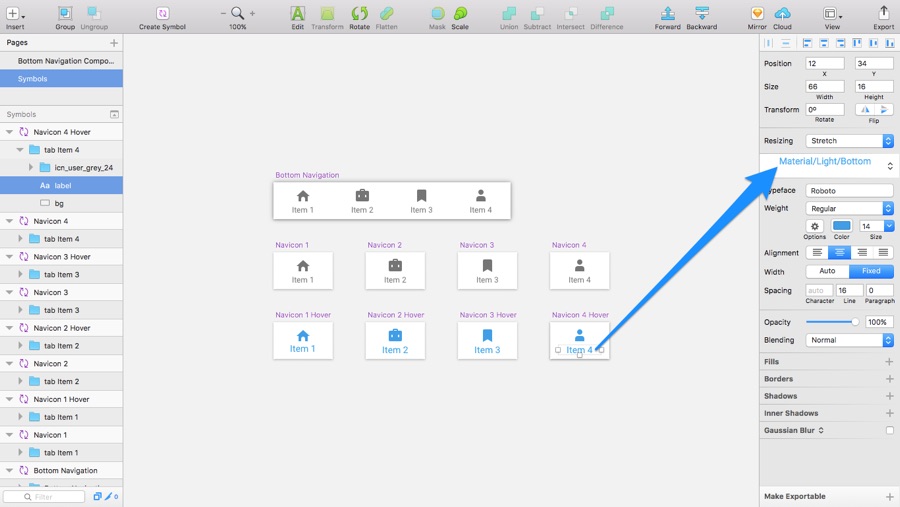Apply Subtract boolean operation
This screenshot has width=900, height=507.
click(537, 17)
